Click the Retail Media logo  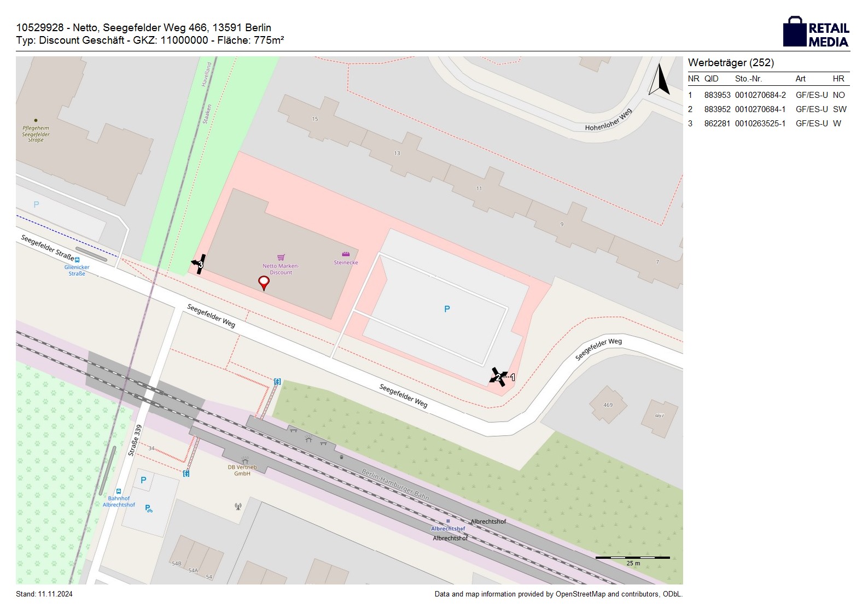click(816, 32)
